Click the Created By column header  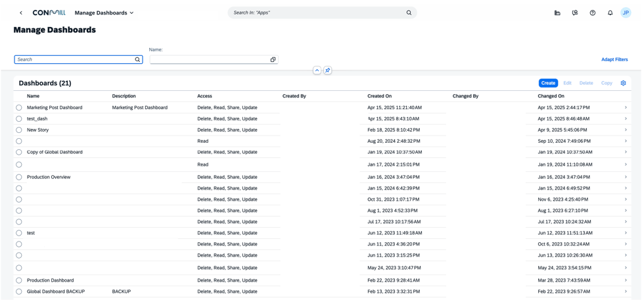click(294, 96)
